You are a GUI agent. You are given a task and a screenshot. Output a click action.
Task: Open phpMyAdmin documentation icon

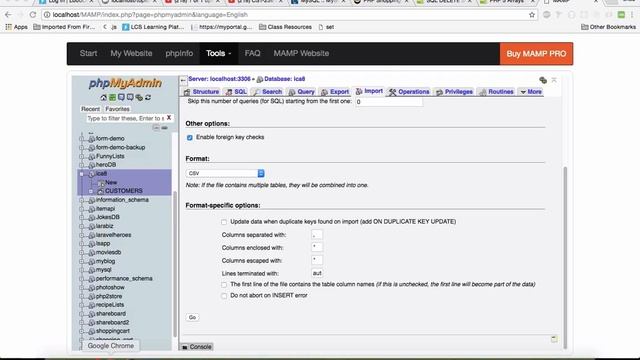[x=121, y=97]
